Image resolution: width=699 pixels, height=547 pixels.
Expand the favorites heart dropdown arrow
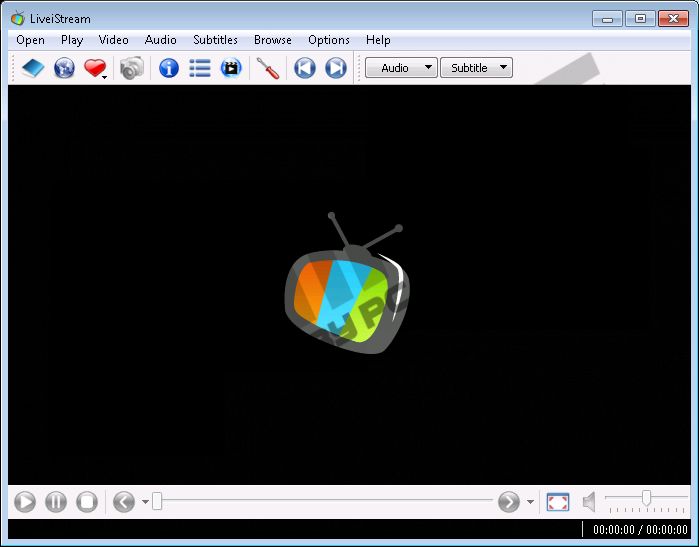[x=104, y=77]
